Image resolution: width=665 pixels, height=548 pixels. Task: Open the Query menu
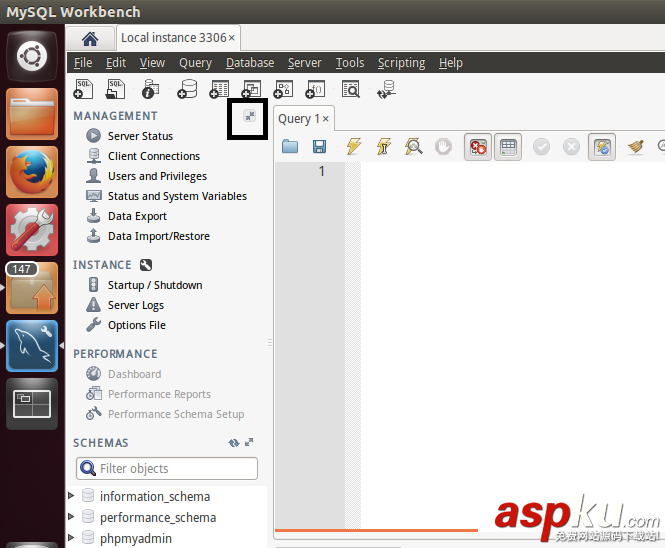[x=195, y=63]
